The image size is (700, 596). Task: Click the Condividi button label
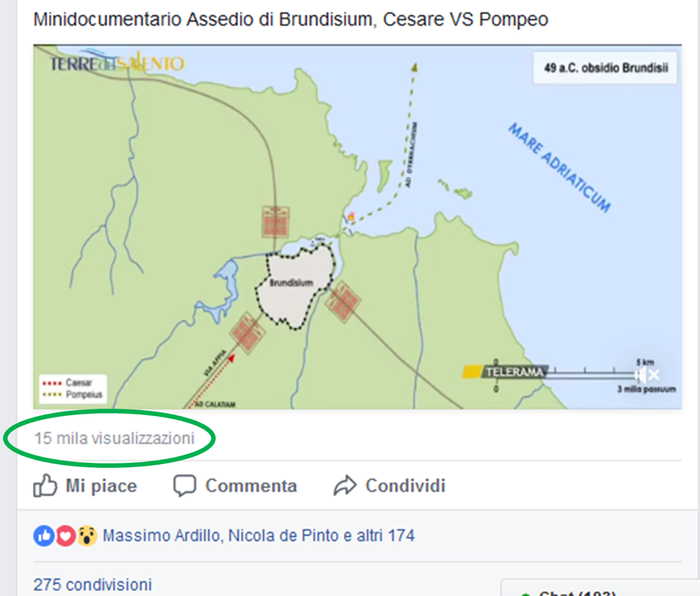point(405,486)
